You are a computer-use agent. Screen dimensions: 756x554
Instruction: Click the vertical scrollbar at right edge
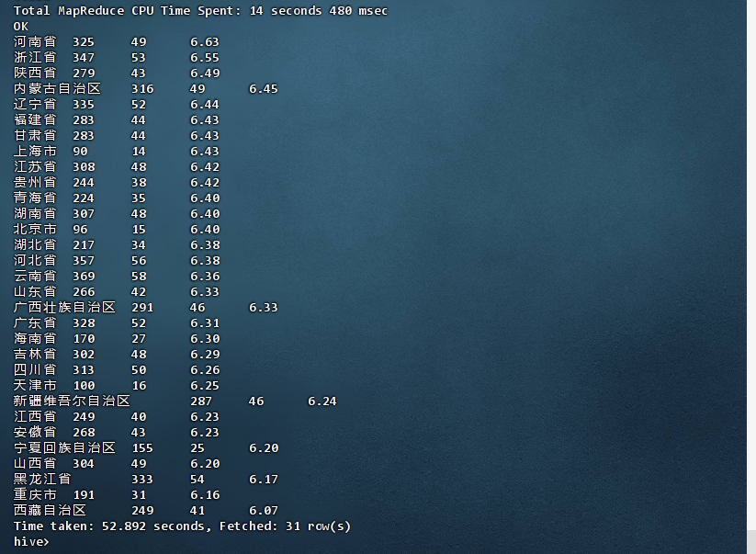[x=751, y=277]
